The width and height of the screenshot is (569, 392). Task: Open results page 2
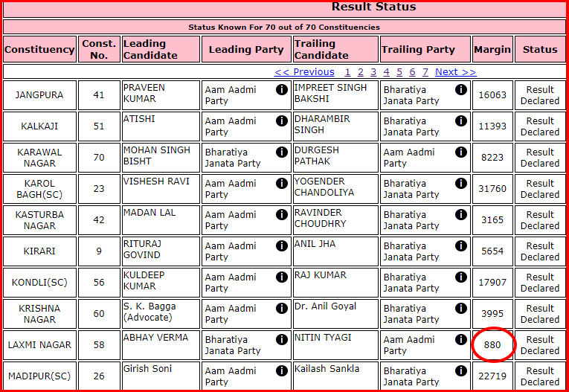[360, 72]
